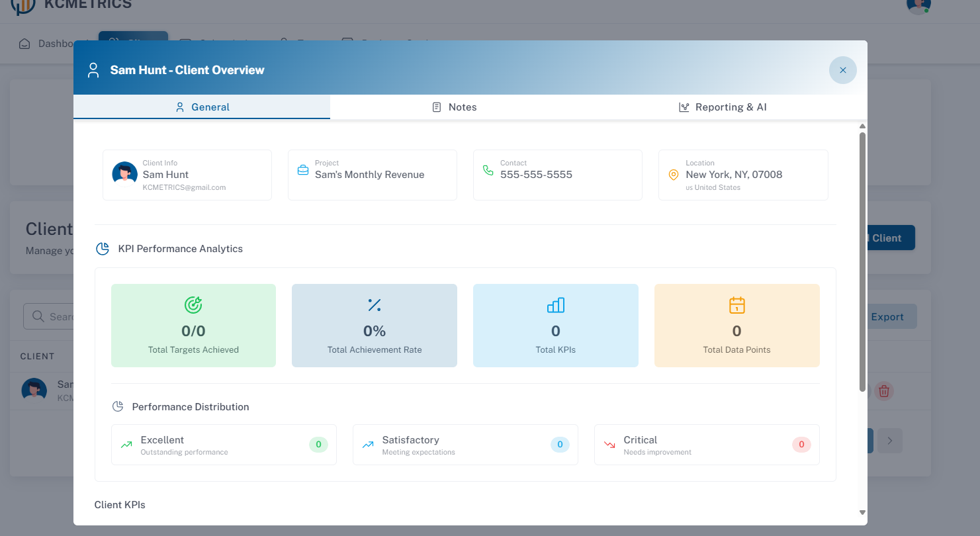Click the red downward trend Critical icon
Screen dimensions: 980x536
[609, 445]
